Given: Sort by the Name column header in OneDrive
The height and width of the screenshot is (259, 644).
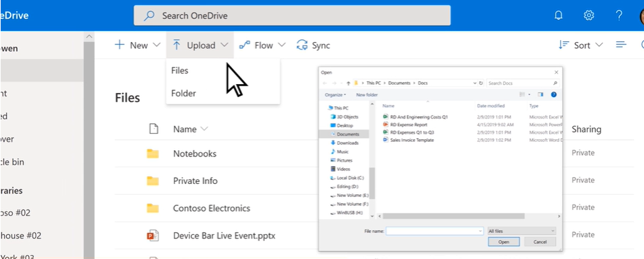Looking at the screenshot, I should 190,129.
